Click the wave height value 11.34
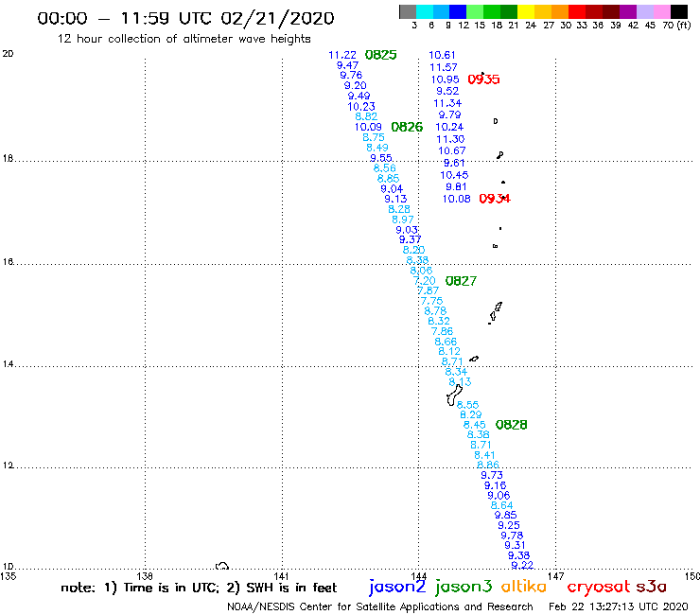 tap(447, 103)
